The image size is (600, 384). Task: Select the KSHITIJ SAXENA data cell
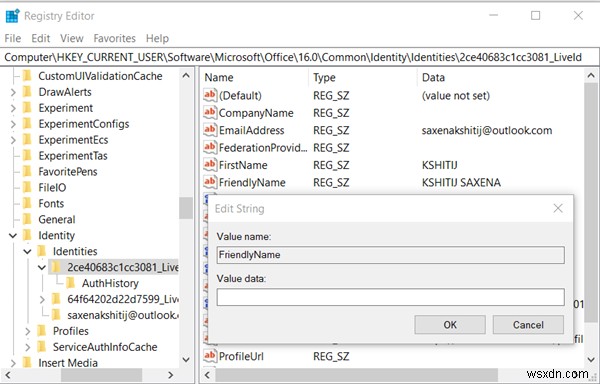click(x=461, y=182)
